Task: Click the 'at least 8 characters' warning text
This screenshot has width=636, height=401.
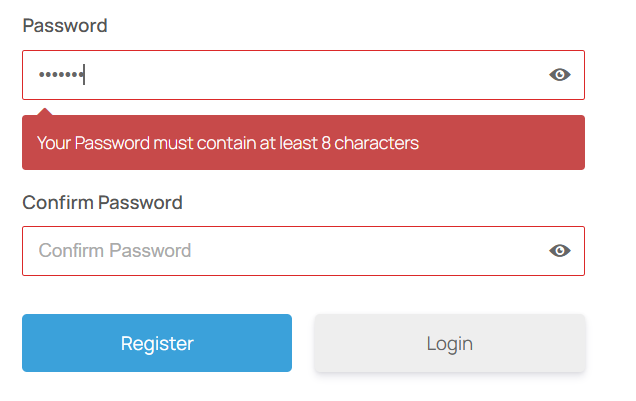Action: [340, 143]
